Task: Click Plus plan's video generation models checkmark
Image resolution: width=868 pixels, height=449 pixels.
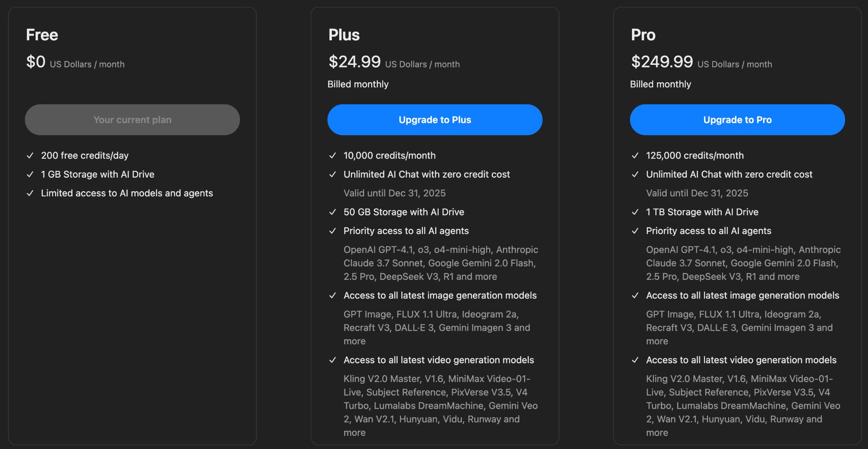Action: tap(333, 360)
